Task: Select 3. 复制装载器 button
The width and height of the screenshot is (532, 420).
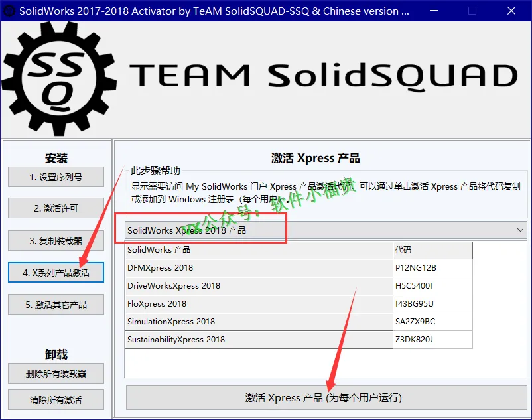Action: click(x=56, y=241)
